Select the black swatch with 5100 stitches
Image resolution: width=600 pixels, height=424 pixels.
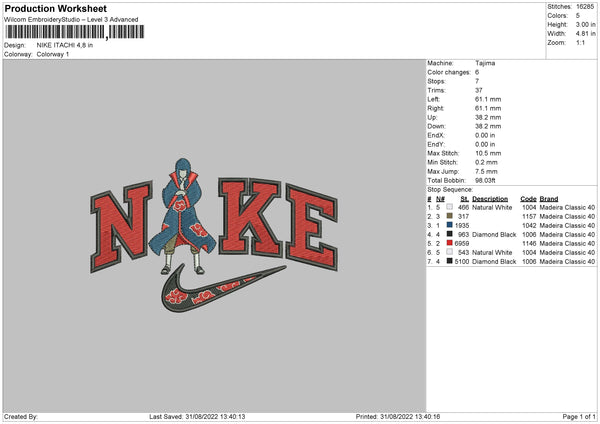point(449,261)
